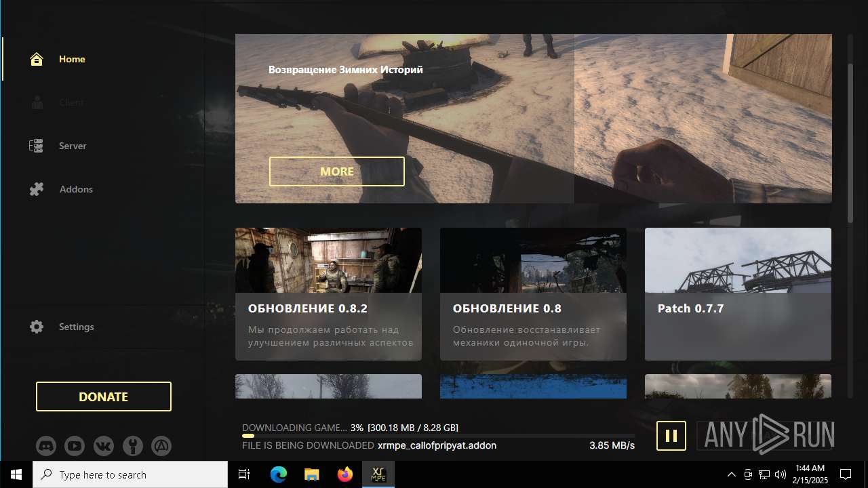This screenshot has height=488, width=868.
Task: Click the 3.85 MB/s download speed
Action: point(612,445)
